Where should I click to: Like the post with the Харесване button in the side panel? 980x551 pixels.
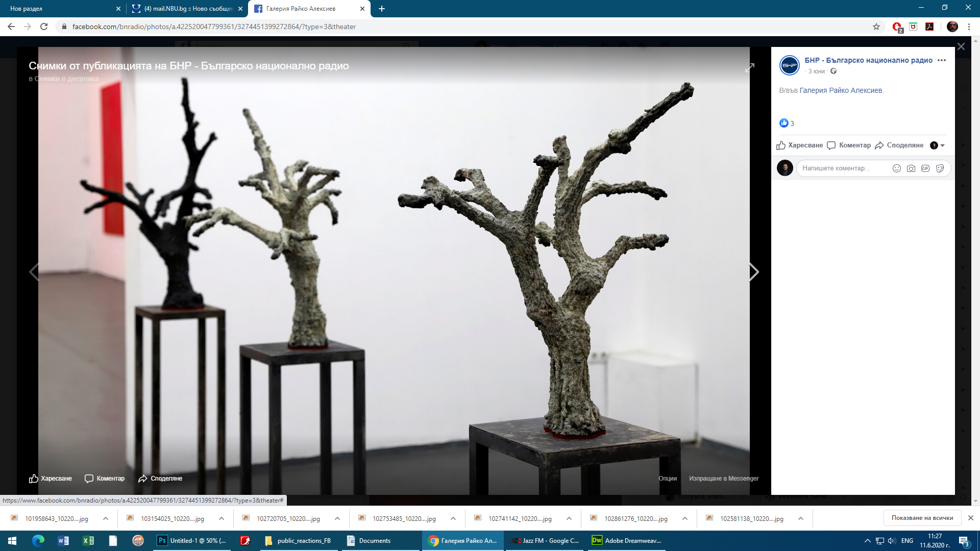pos(800,145)
